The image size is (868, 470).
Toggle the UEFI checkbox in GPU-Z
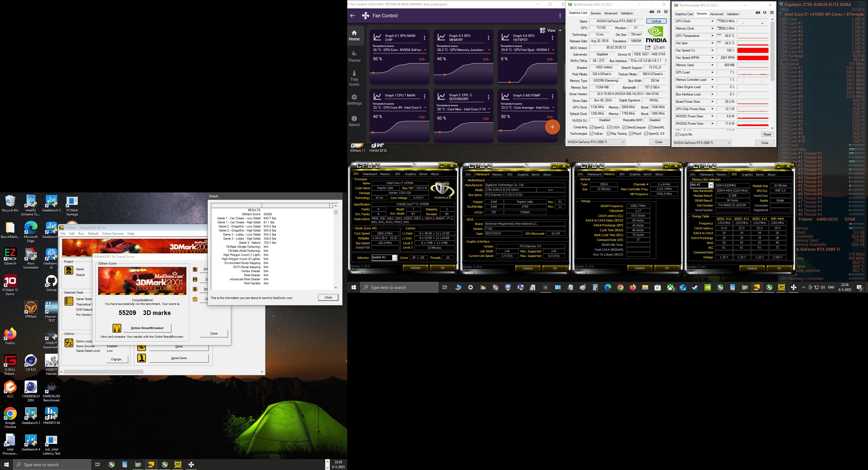tap(656, 48)
